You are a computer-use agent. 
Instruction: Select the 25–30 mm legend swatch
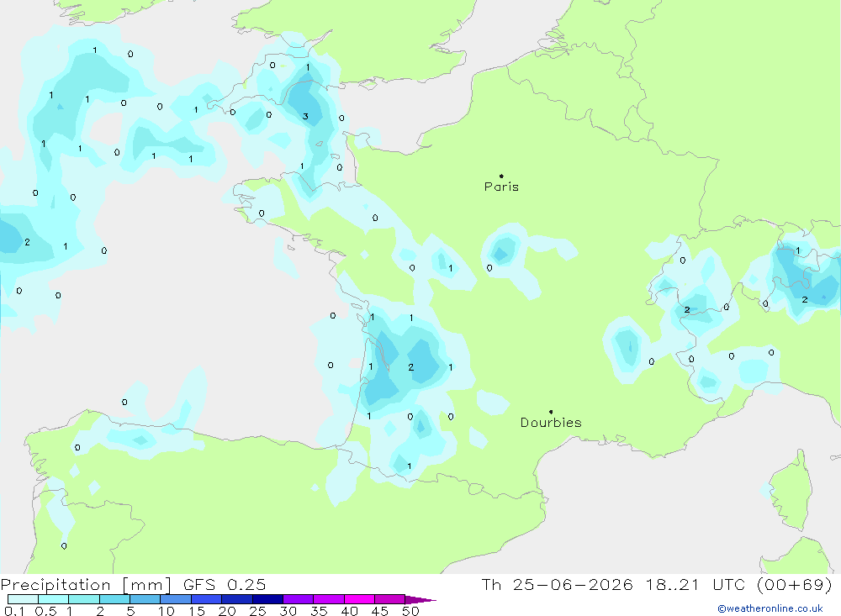[x=267, y=599]
